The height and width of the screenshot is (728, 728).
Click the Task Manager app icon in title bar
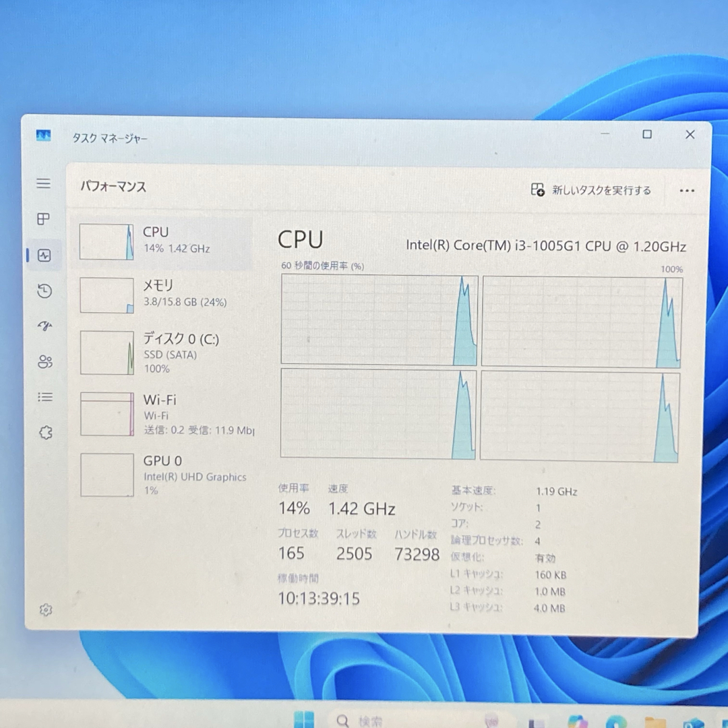(x=43, y=135)
